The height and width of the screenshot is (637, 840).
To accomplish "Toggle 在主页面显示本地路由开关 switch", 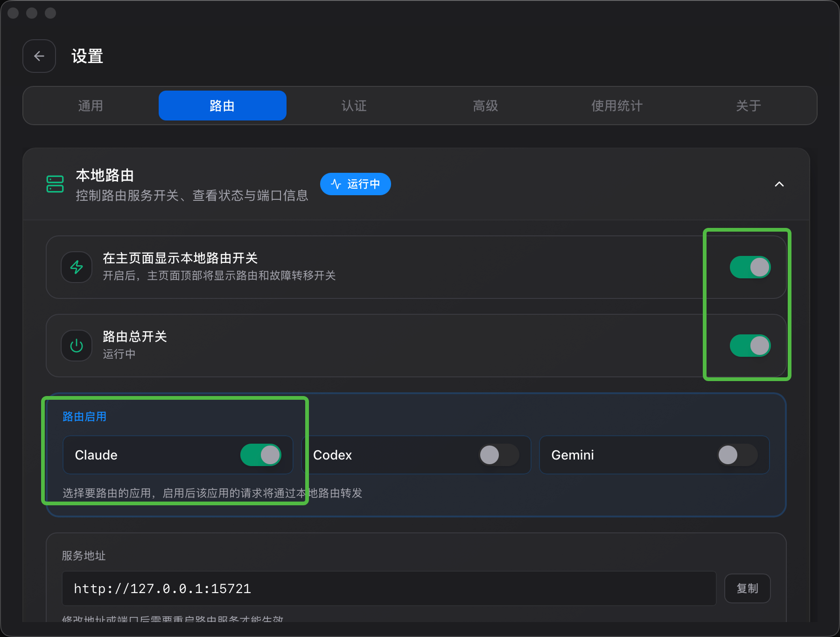I will (750, 267).
